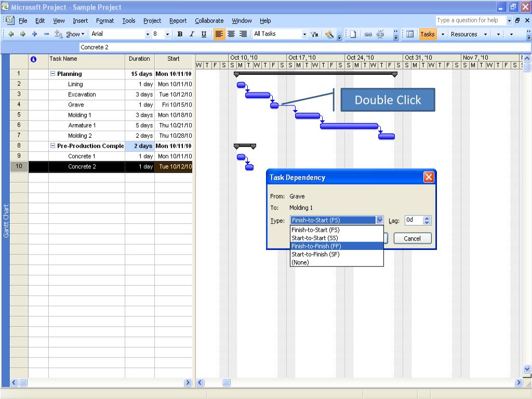Open the Insert menu
Screen dimensions: 532x399
[x=80, y=21]
